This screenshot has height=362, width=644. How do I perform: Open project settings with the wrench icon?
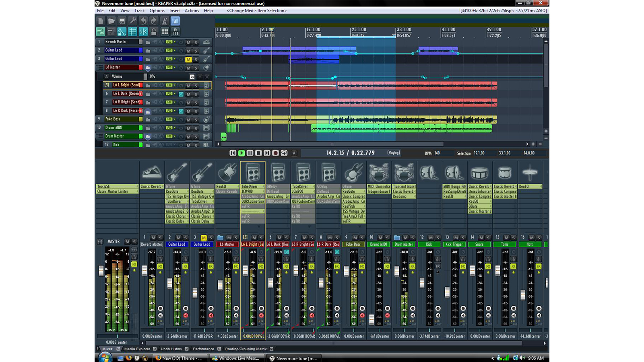[x=132, y=21]
